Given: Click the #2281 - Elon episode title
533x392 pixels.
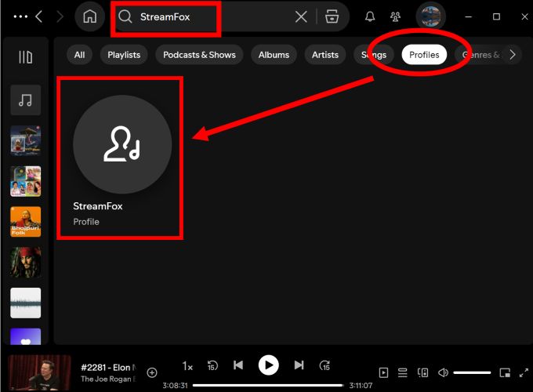Looking at the screenshot, I should 108,368.
